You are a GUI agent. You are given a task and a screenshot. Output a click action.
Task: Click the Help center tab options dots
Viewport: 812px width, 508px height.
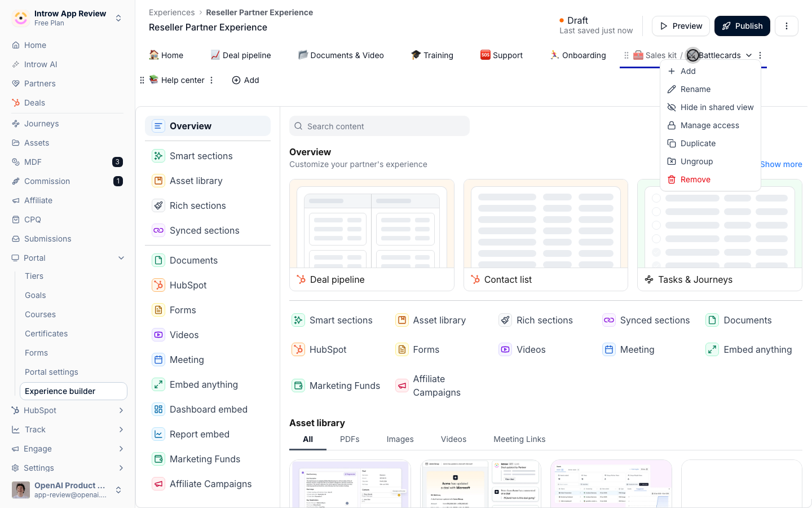[x=211, y=80]
